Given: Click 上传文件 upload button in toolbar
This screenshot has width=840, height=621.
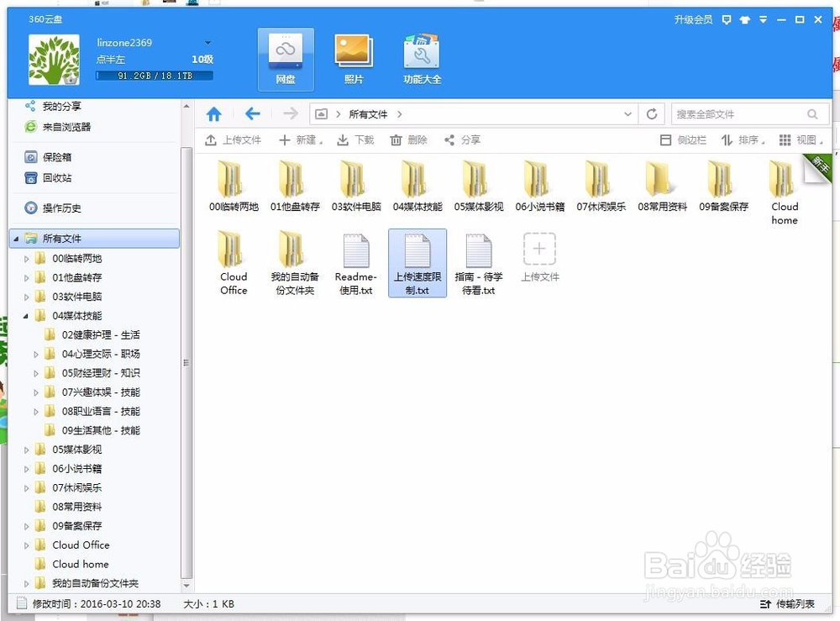Looking at the screenshot, I should pos(233,139).
